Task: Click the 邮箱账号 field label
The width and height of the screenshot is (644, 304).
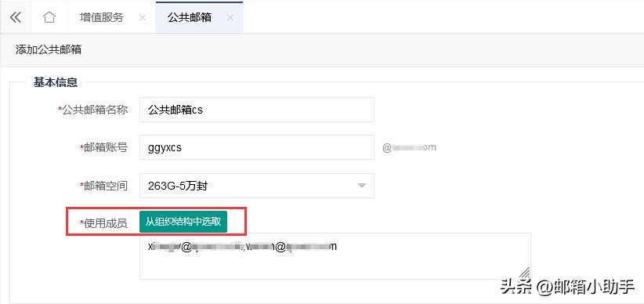Action: point(104,147)
